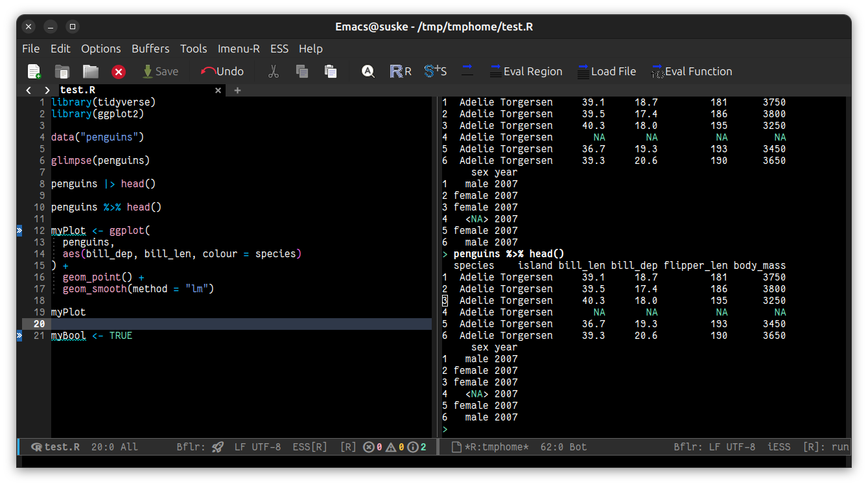The height and width of the screenshot is (486, 868).
Task: Click the fringe marker on line 12
Action: [19, 230]
